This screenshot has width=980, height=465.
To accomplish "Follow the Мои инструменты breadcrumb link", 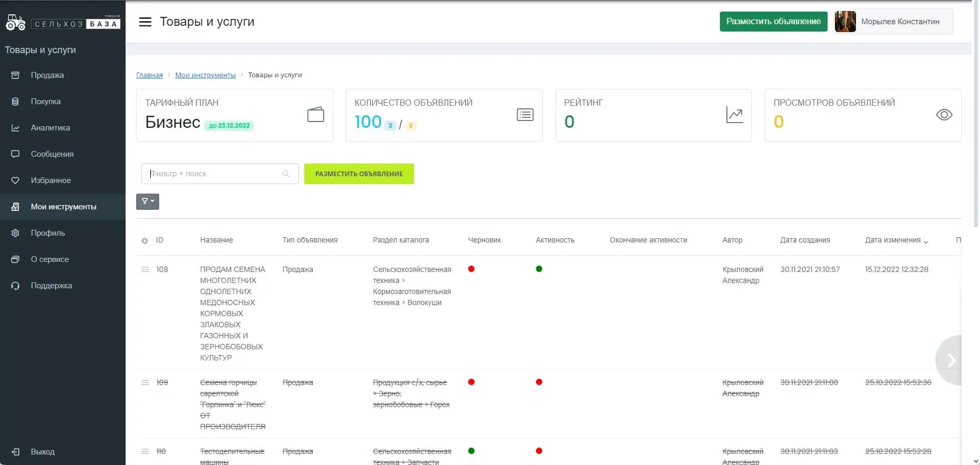I will point(205,75).
